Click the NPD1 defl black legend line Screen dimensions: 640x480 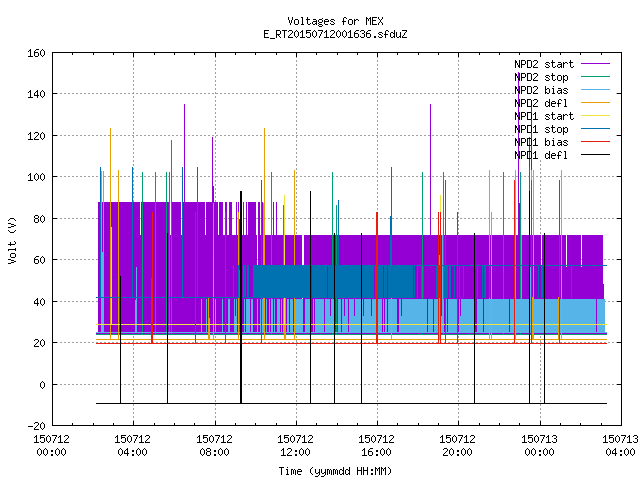596,155
